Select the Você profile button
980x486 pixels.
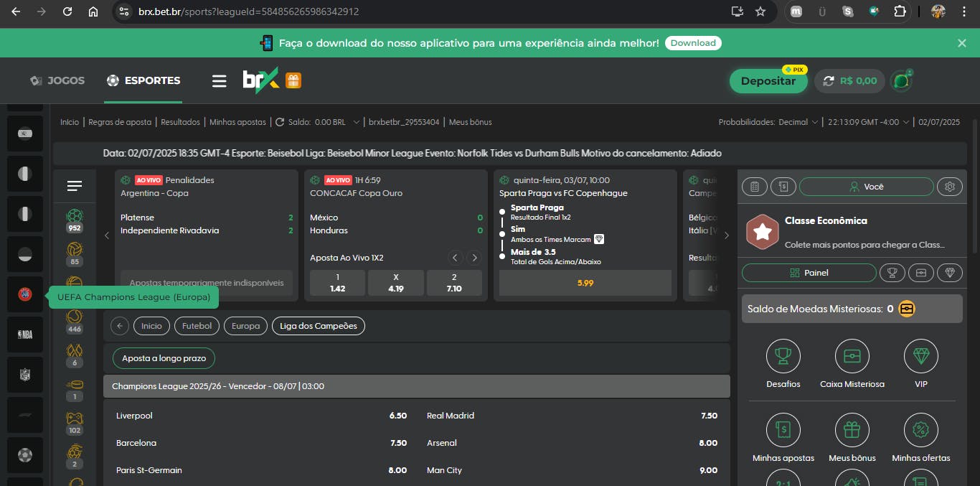867,187
